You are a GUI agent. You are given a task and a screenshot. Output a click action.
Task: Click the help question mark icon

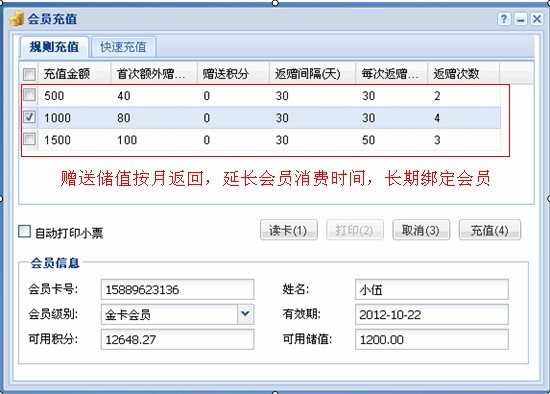pos(504,19)
